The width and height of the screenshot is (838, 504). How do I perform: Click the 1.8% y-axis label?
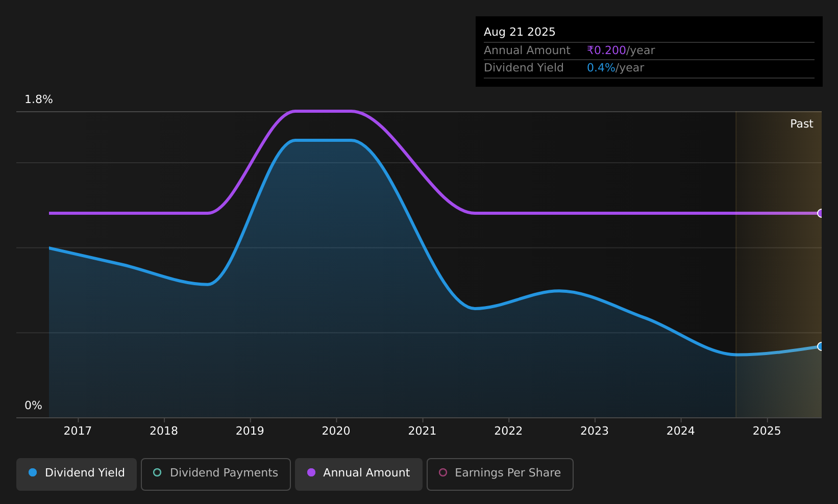tap(39, 99)
